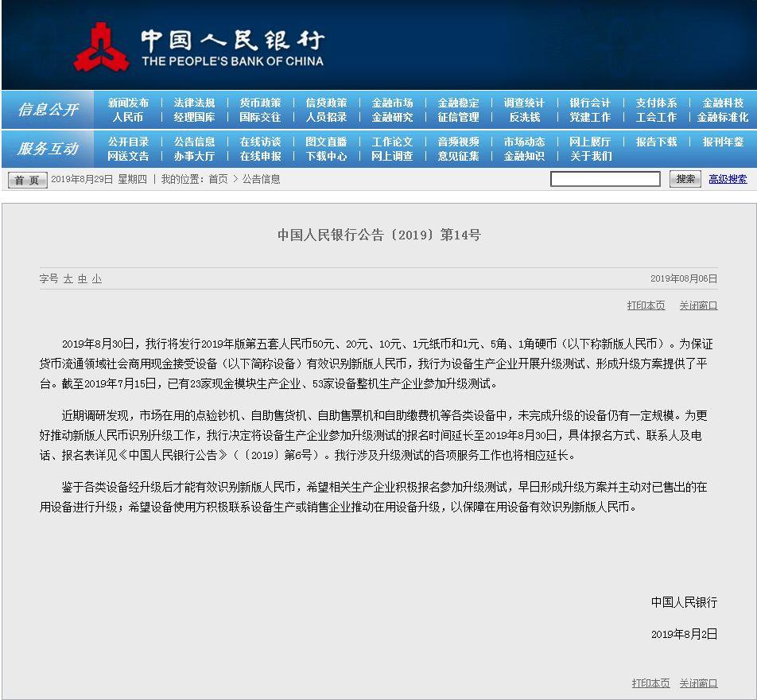Open 工作论文 navigation item
Viewport: 757px width, 700px height.
[392, 142]
